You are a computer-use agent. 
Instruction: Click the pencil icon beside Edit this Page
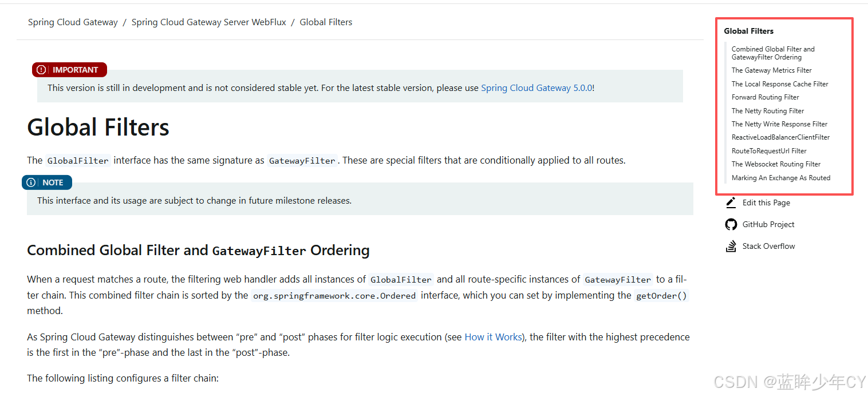tap(731, 203)
